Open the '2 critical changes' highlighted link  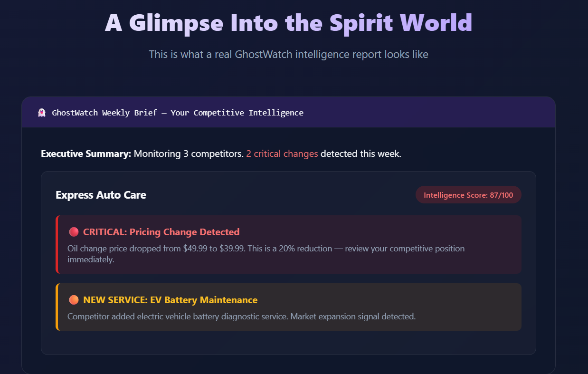(282, 153)
